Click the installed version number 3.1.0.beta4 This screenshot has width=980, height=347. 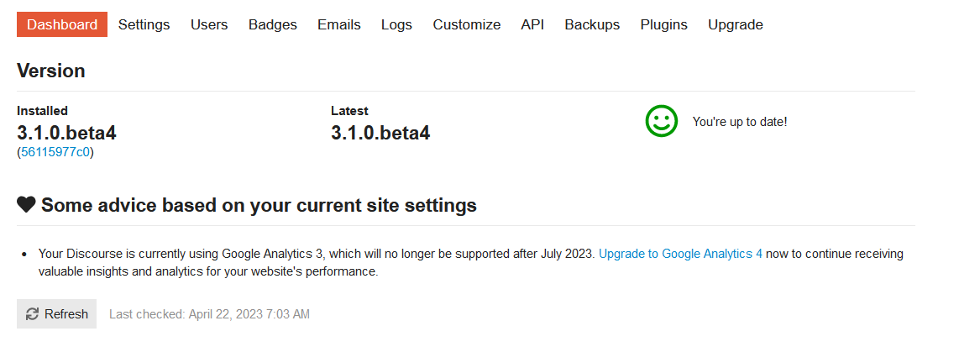[x=66, y=133]
